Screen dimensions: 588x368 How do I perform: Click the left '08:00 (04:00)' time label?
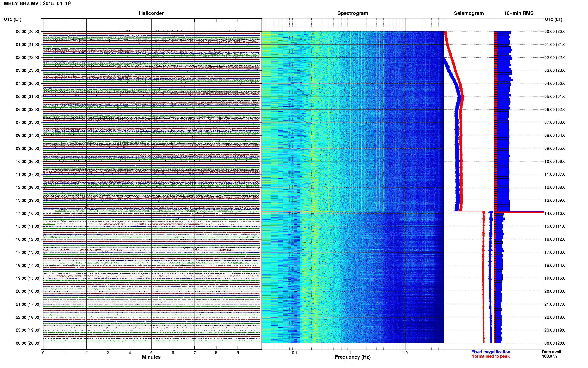click(28, 135)
